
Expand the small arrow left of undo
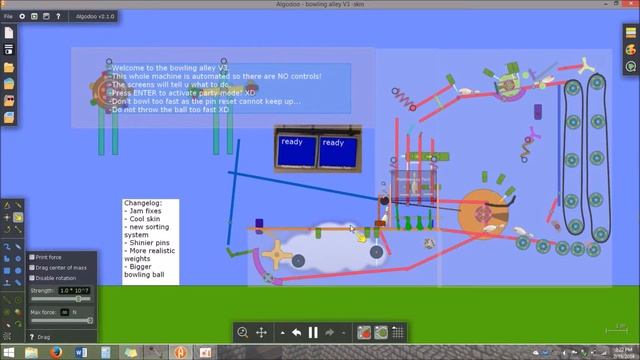(282, 333)
